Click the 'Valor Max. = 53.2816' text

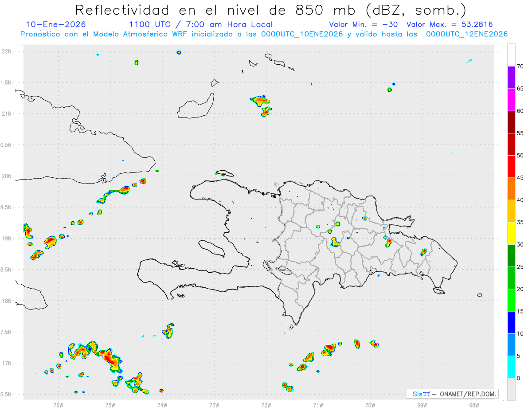tap(450, 24)
